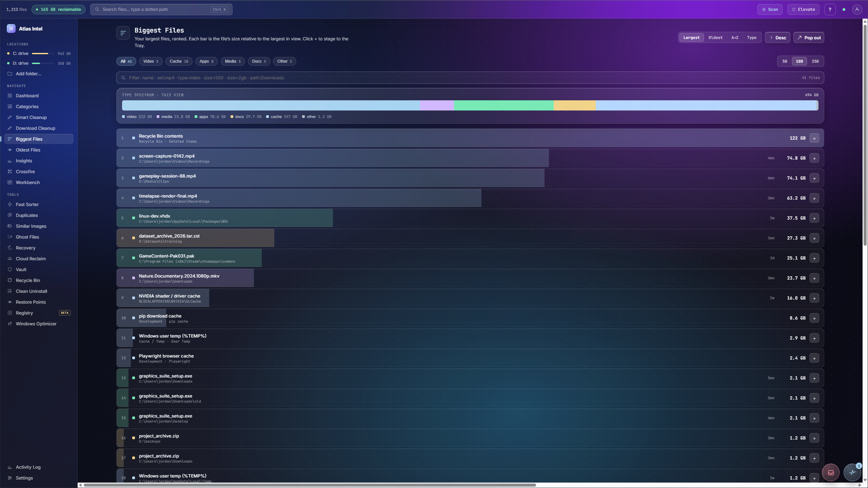The image size is (868, 488).
Task: Sort files by Type
Action: tap(752, 38)
